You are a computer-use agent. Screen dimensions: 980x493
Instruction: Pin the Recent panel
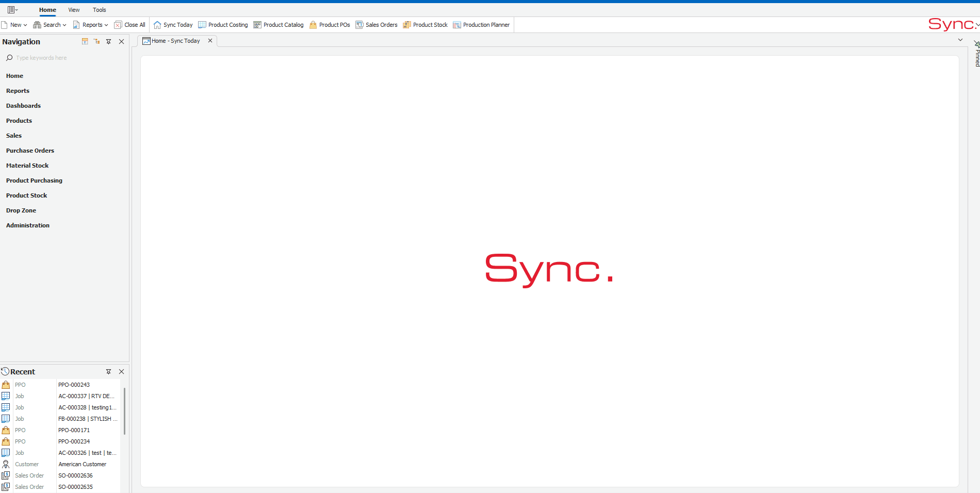[x=109, y=371]
